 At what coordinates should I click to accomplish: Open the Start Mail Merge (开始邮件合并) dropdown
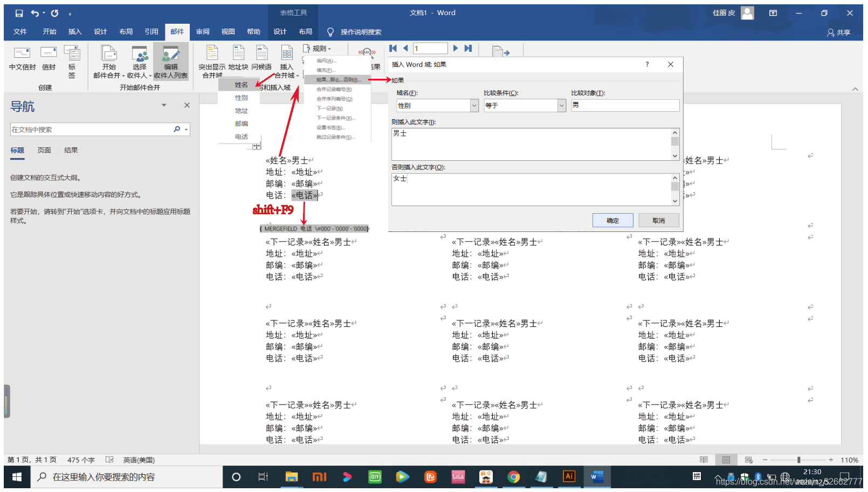coord(109,61)
